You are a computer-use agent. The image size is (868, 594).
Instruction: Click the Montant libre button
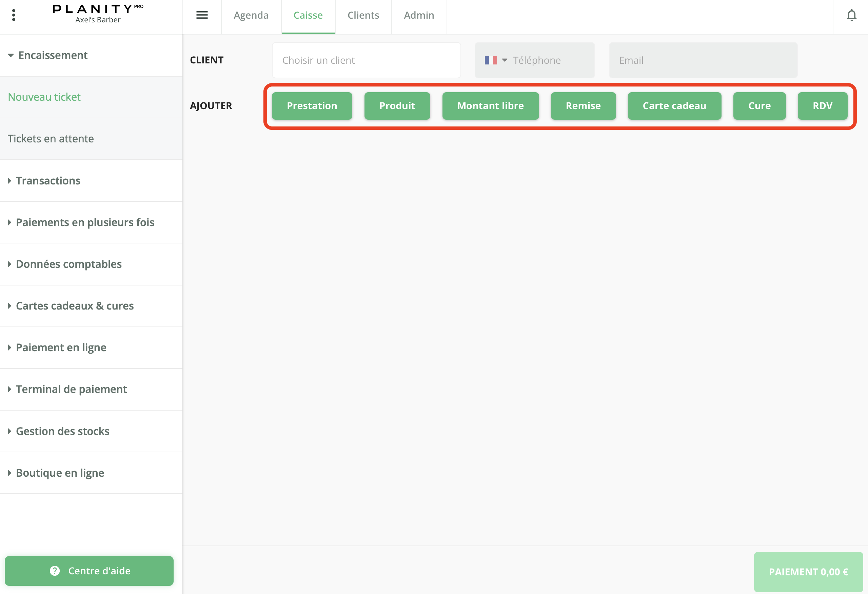coord(490,106)
